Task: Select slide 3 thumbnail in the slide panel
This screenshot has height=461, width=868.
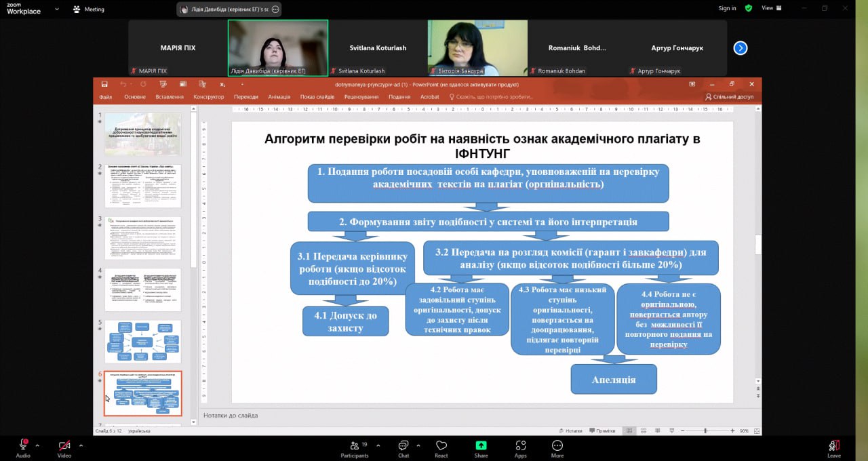Action: (x=142, y=237)
